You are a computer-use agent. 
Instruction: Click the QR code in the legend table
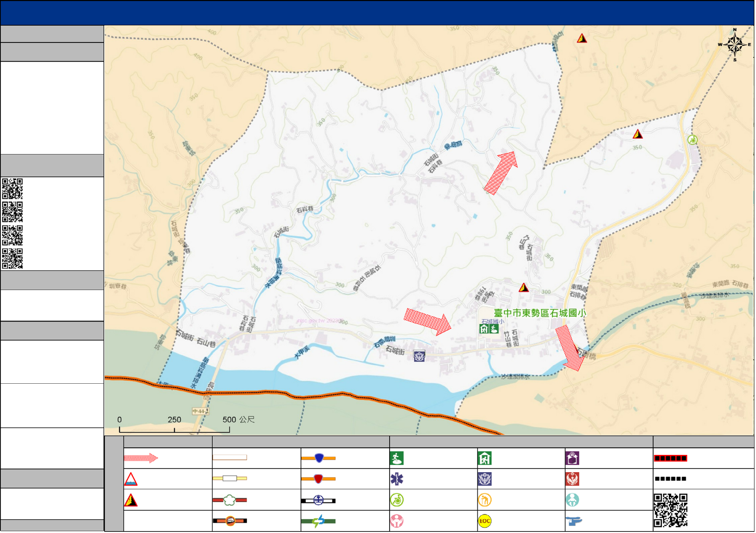(x=671, y=511)
